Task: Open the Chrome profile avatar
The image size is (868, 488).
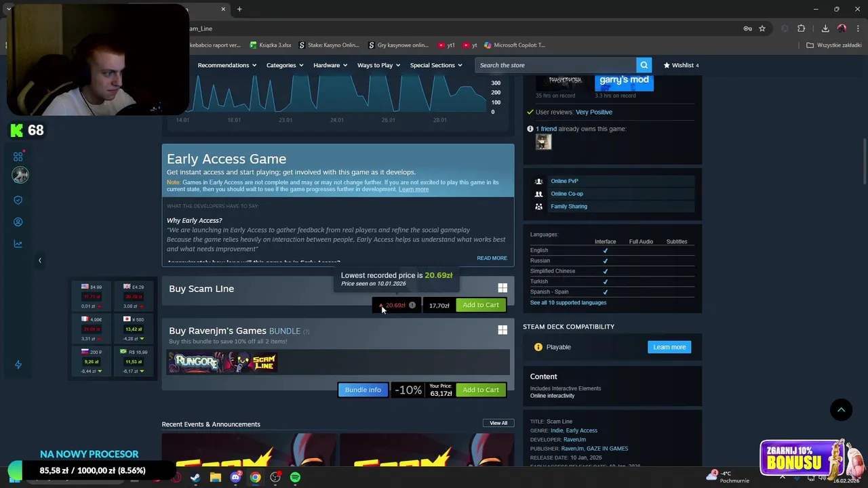Action: pos(842,28)
